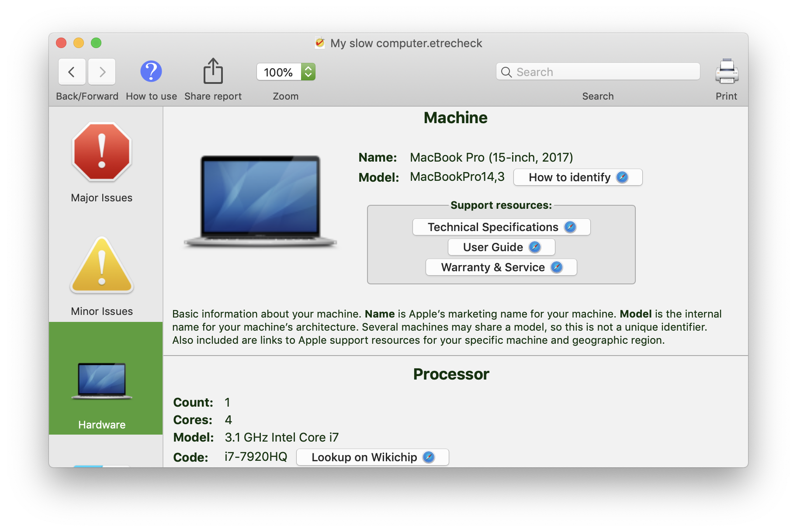The height and width of the screenshot is (532, 797).
Task: Click the Share report icon
Action: click(x=213, y=71)
